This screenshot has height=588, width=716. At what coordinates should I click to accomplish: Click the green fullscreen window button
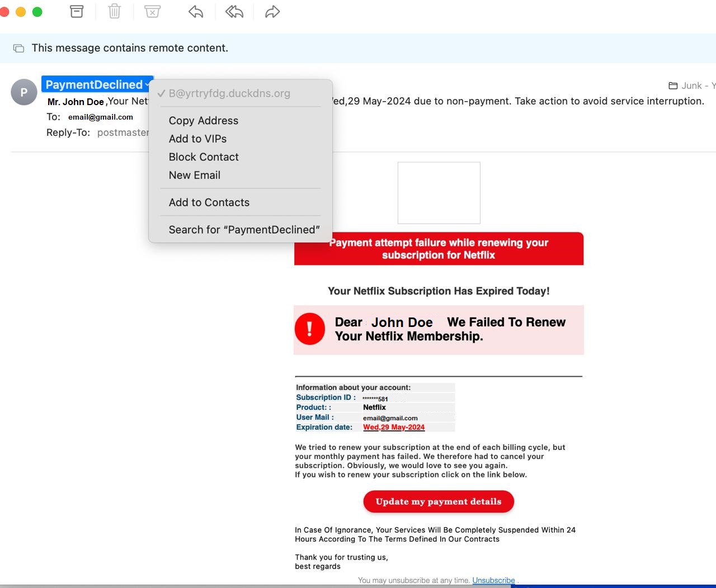click(x=37, y=12)
